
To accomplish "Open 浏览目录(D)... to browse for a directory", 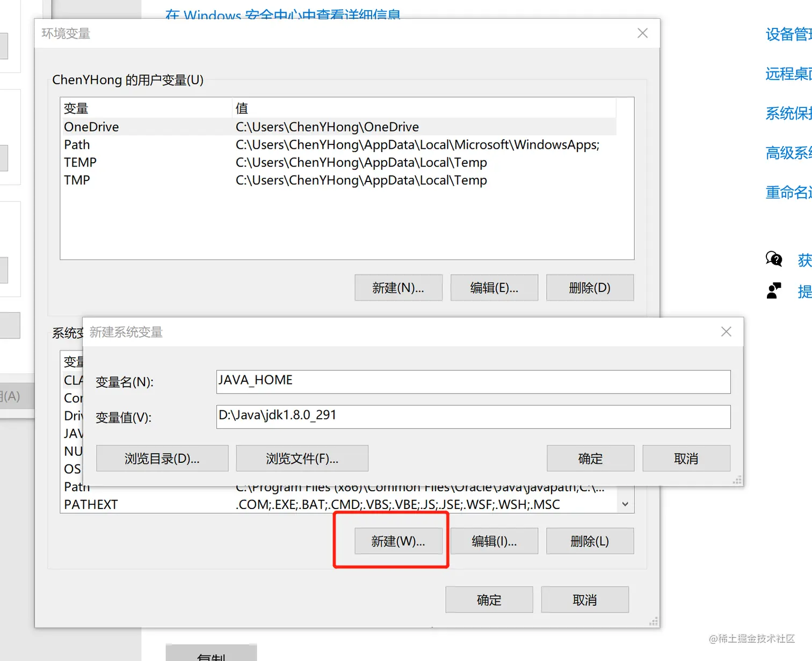I will click(x=162, y=459).
